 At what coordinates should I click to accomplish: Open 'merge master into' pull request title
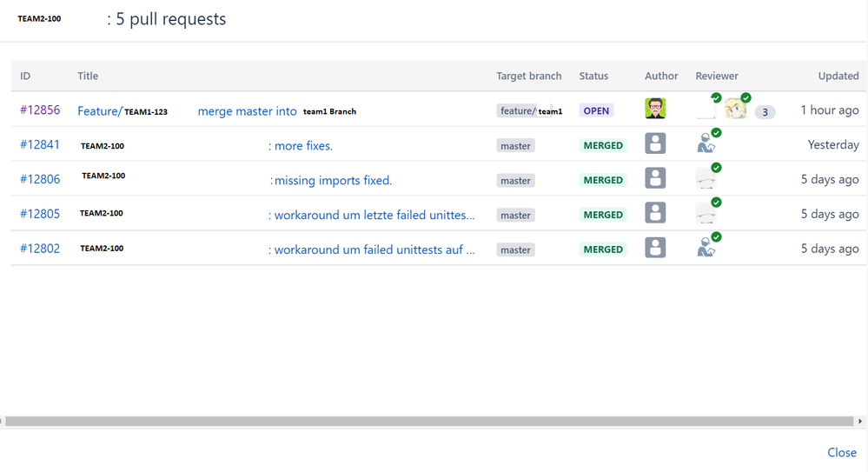click(247, 111)
